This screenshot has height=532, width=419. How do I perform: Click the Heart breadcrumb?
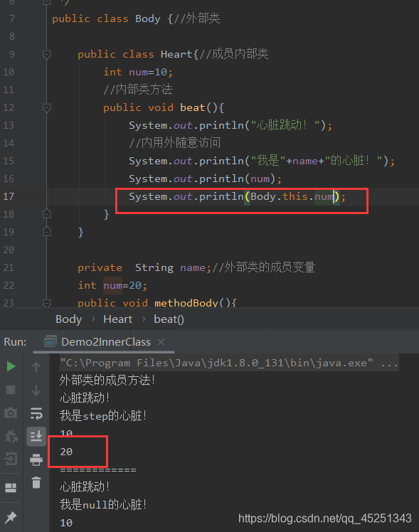(x=117, y=319)
